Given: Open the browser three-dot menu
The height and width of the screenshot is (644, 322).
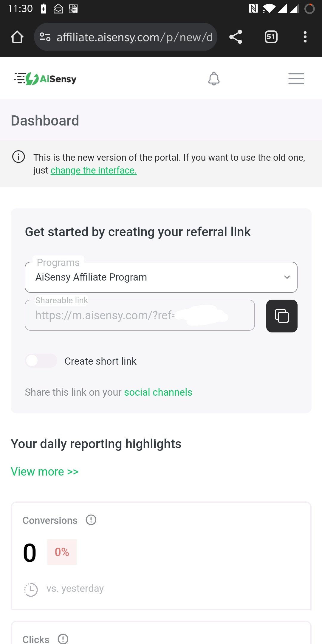Looking at the screenshot, I should pos(305,37).
